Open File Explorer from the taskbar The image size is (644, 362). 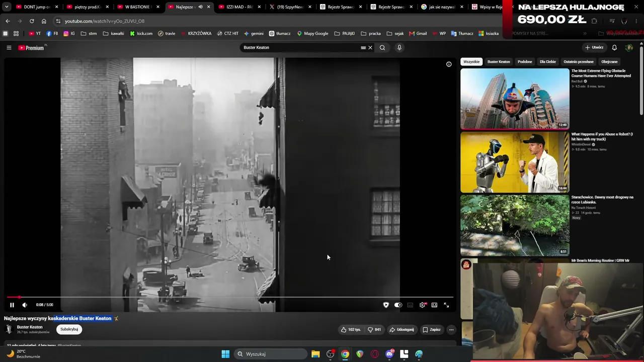coord(315,354)
